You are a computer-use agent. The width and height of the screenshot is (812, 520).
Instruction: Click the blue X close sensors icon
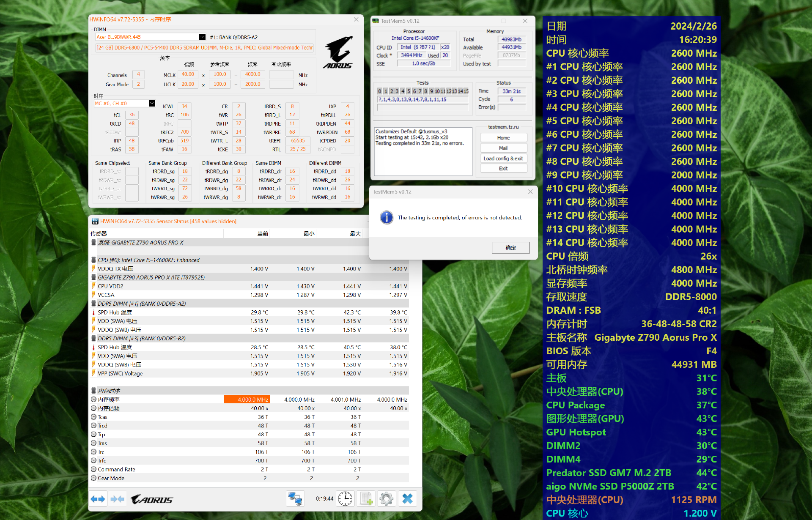click(407, 499)
